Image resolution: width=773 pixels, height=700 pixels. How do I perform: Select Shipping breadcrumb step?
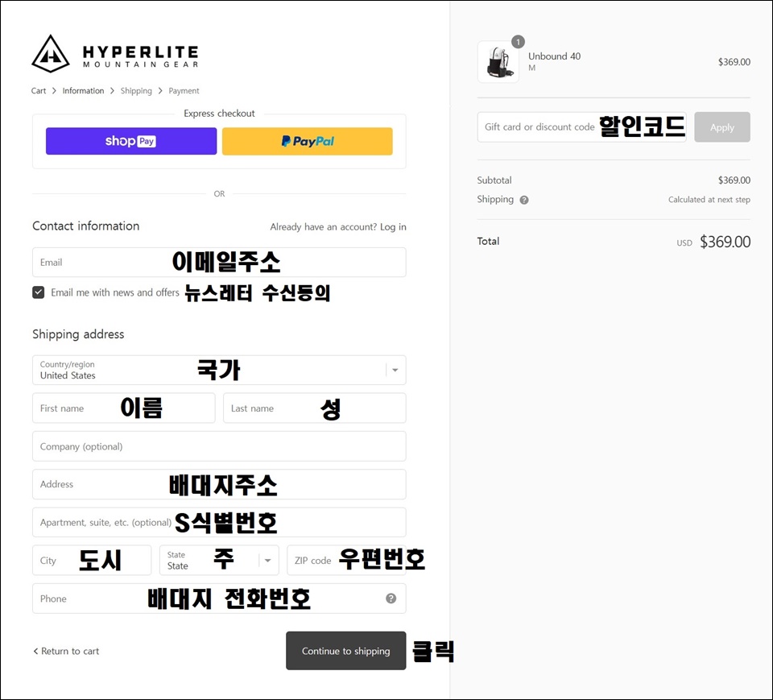pos(136,91)
